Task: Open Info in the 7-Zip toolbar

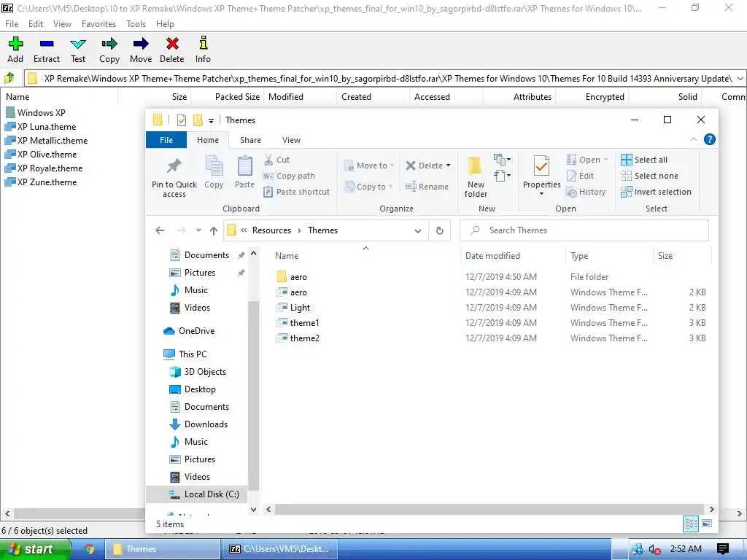Action: [x=203, y=50]
